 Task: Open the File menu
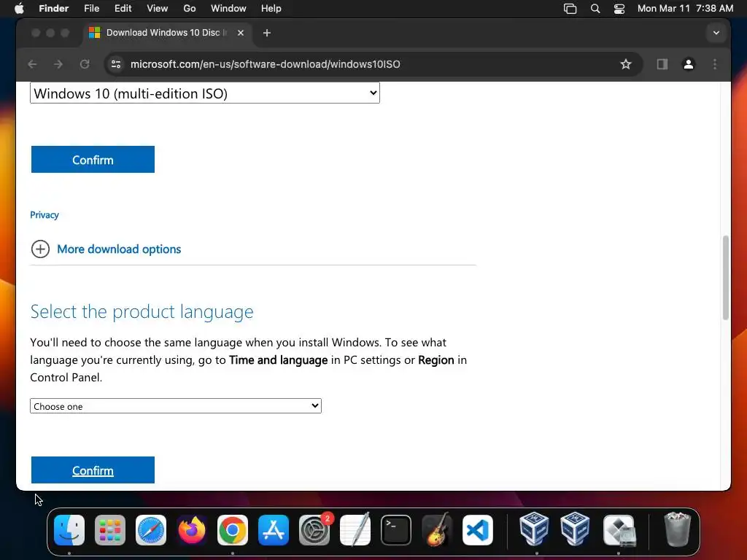tap(91, 9)
